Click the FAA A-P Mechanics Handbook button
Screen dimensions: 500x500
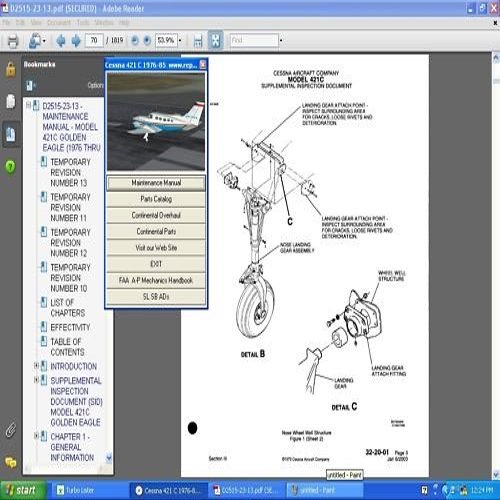[156, 280]
